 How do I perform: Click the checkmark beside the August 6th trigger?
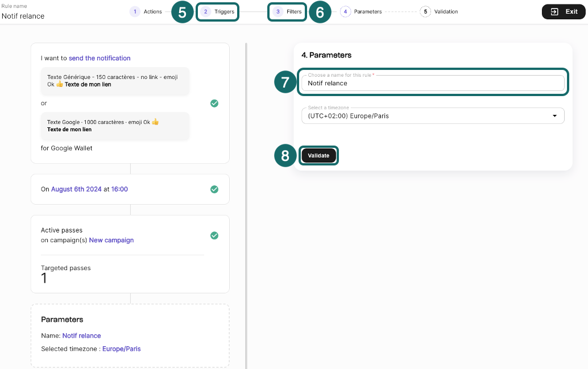click(x=214, y=189)
